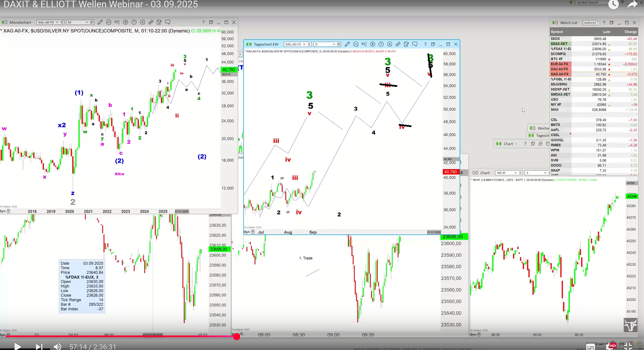The image size is (644, 350).
Task: Toggle the Dyn lock at Tageschart EW bottom
Action: point(253,232)
